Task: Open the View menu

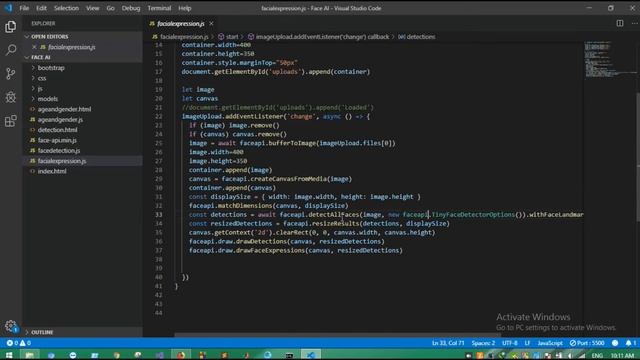Action: tap(92, 8)
